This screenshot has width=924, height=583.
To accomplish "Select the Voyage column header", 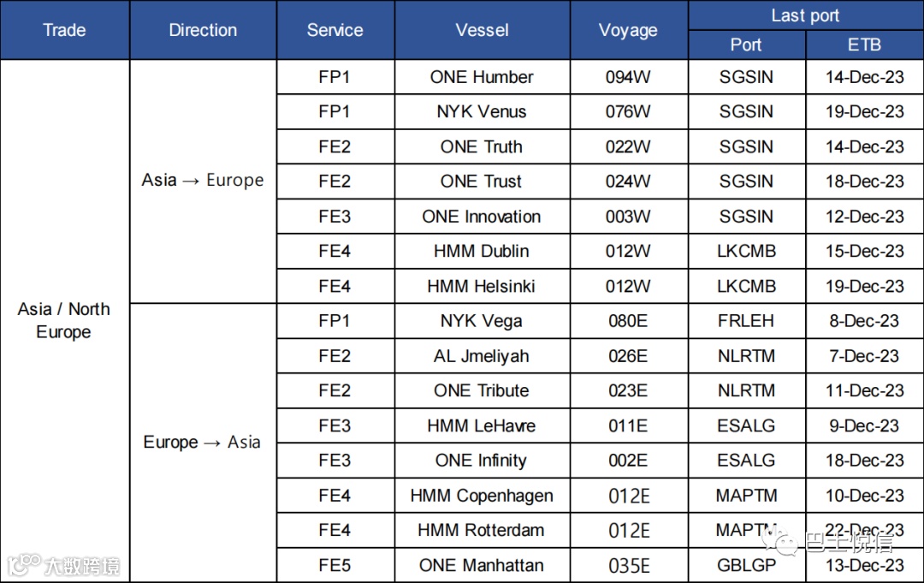I will (629, 30).
